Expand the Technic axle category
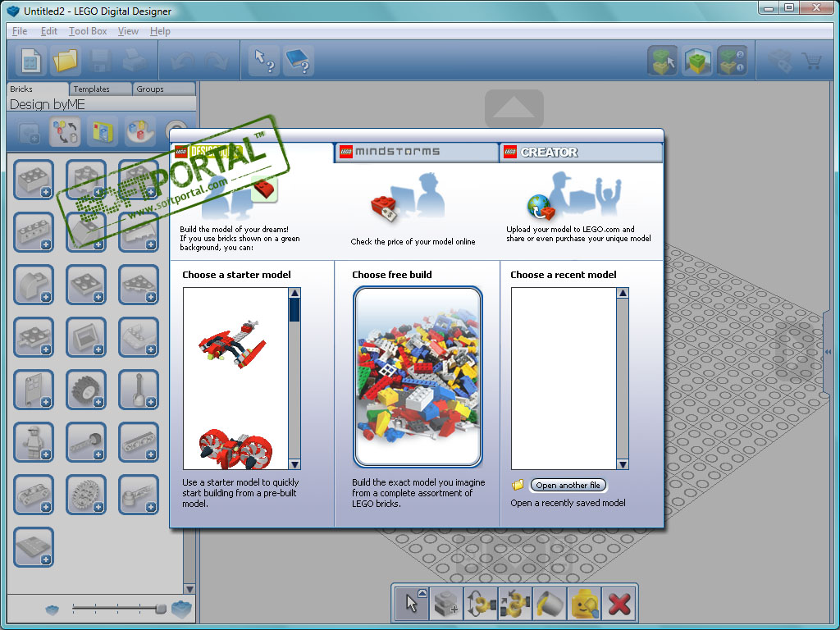The image size is (840, 630). (85, 442)
